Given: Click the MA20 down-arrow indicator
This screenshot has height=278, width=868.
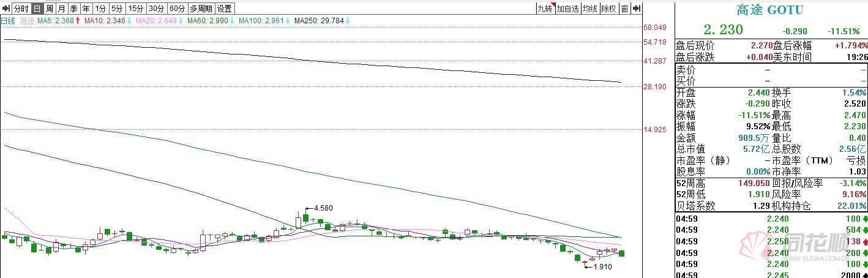Looking at the screenshot, I should 181,21.
